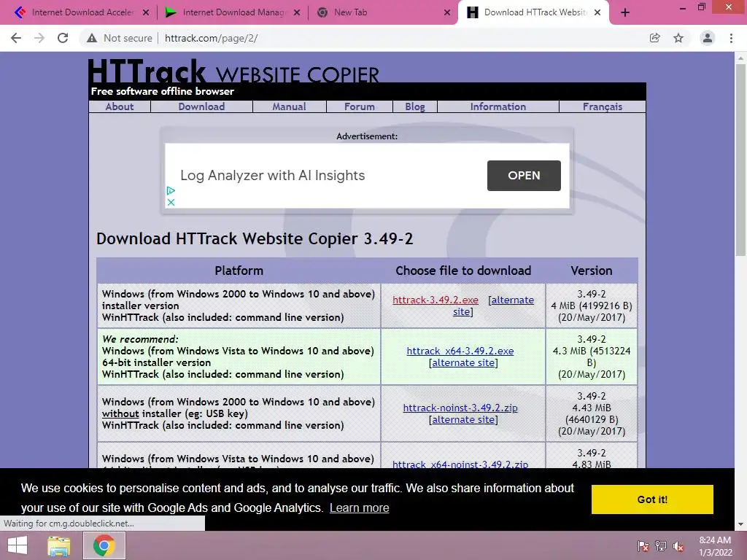
Task: Open alternate site link under httrack-noinst-3.49.2.zip
Action: coord(463,420)
